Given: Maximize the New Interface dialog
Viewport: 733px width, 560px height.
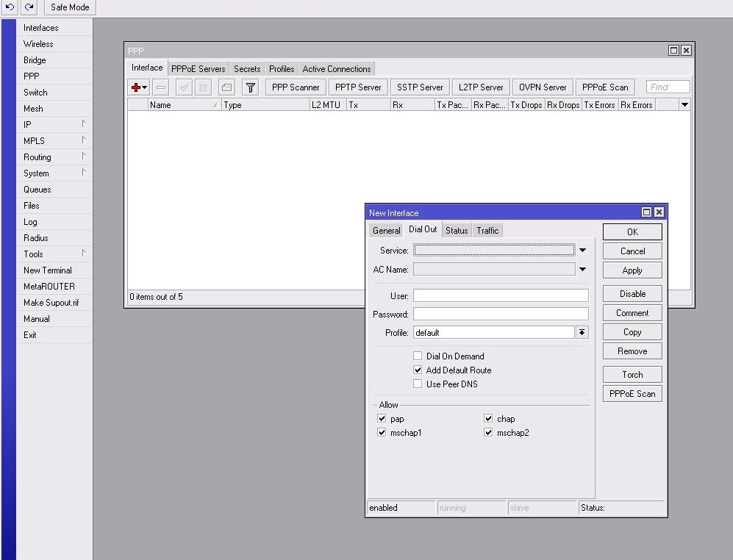Looking at the screenshot, I should point(646,212).
